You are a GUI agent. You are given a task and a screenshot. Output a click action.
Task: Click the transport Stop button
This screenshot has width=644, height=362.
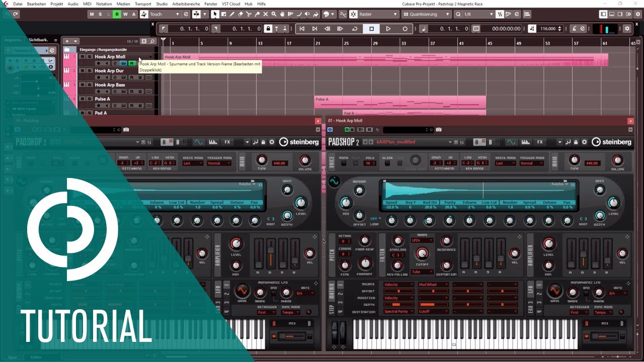click(372, 29)
